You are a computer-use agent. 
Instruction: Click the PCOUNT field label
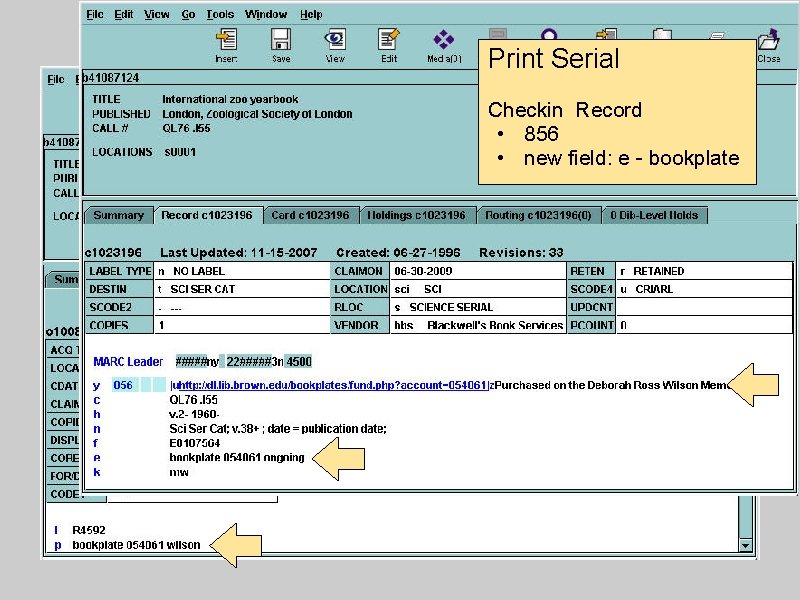click(591, 325)
